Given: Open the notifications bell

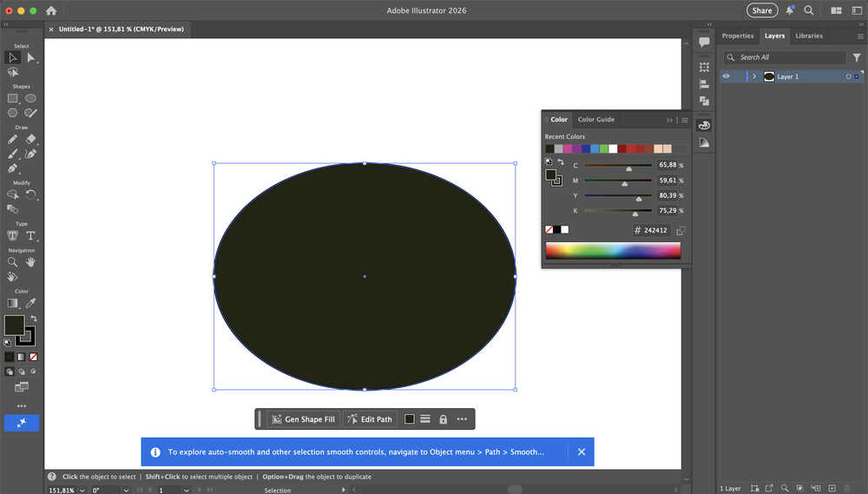Looking at the screenshot, I should pyautogui.click(x=790, y=10).
